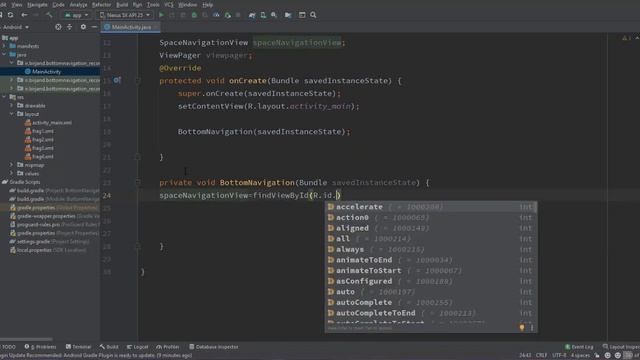Open the Tools menu
Image resolution: width=640 pixels, height=360 pixels.
(x=153, y=5)
